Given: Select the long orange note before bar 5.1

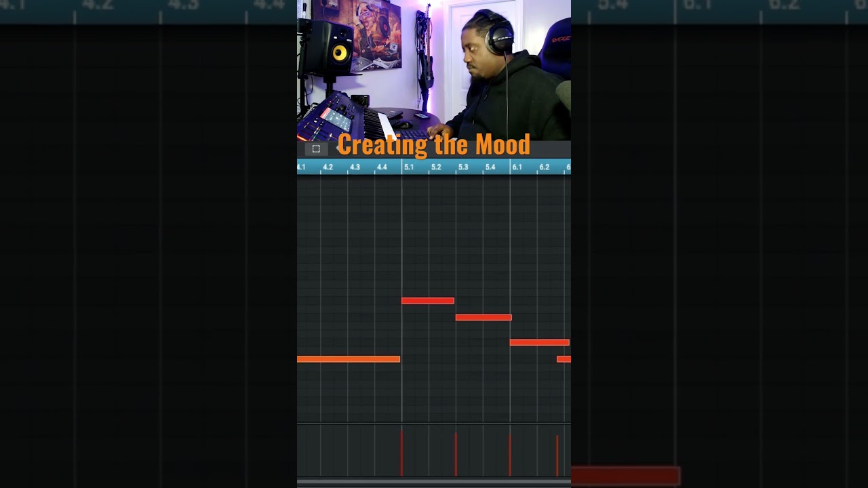Looking at the screenshot, I should click(x=349, y=359).
